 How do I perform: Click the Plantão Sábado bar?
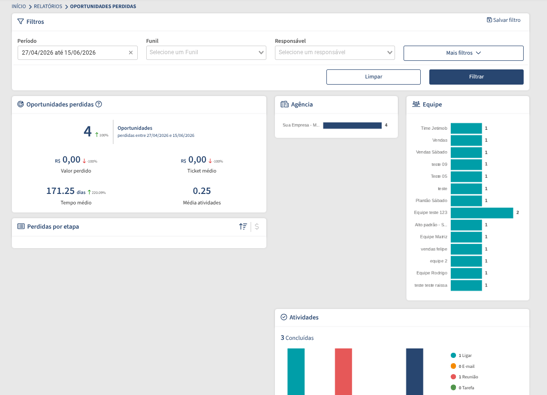click(466, 201)
